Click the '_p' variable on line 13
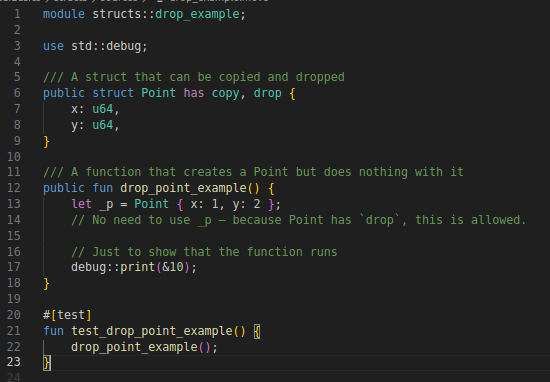550x382 pixels. click(106, 205)
